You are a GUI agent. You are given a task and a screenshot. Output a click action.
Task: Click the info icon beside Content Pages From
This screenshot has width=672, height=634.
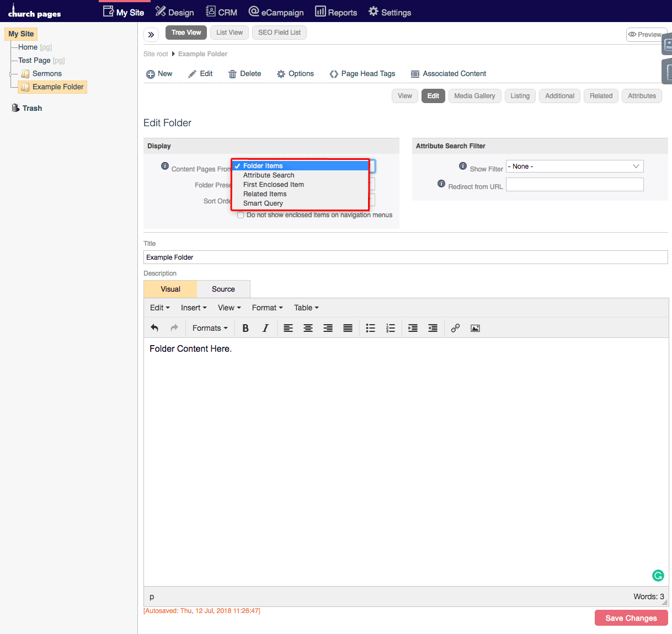(x=165, y=166)
